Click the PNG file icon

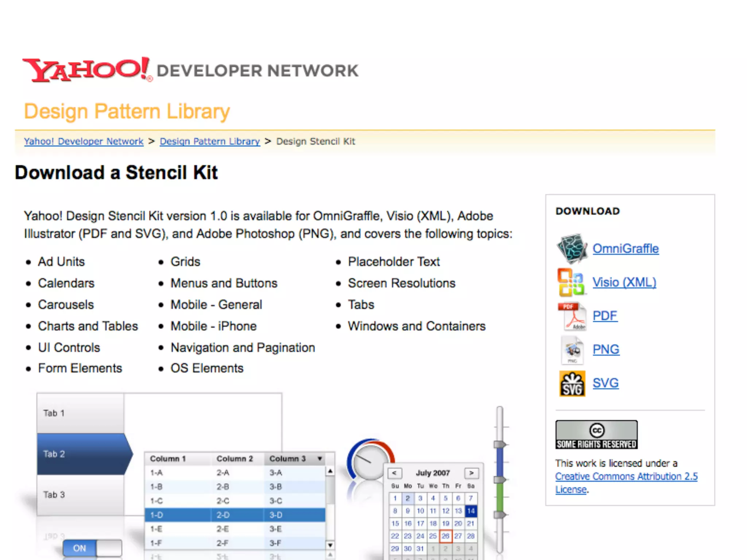point(572,350)
